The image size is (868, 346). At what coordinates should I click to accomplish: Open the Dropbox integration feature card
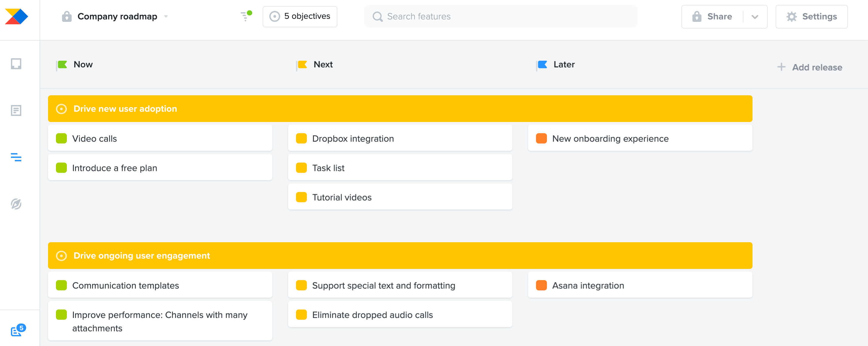(x=400, y=138)
